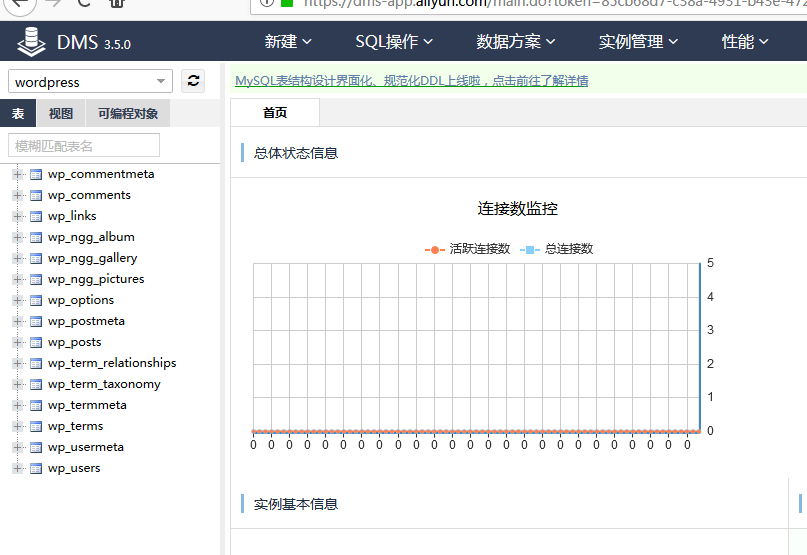Click the table icon beside wp_postmeta
Image resolution: width=807 pixels, height=555 pixels.
point(36,322)
